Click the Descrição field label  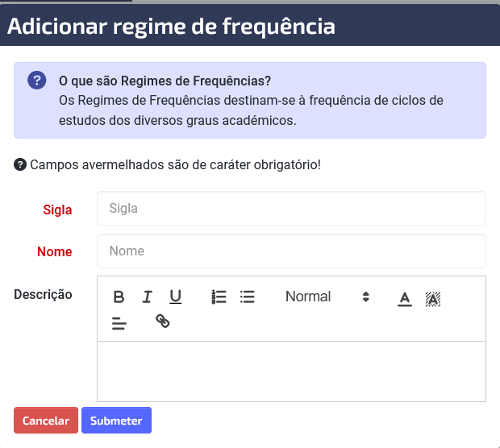(x=43, y=294)
